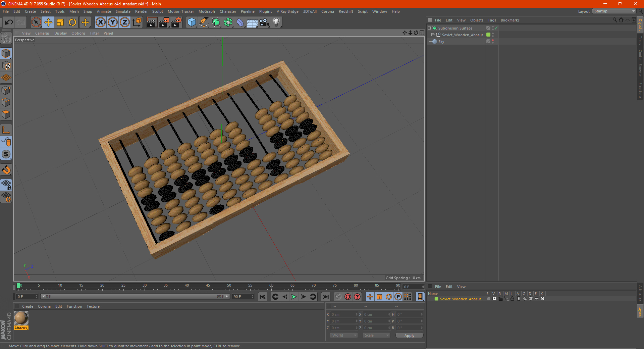Viewport: 644px width, 349px height.
Task: Toggle the Subdivision Surface green checkmark
Action: point(496,28)
